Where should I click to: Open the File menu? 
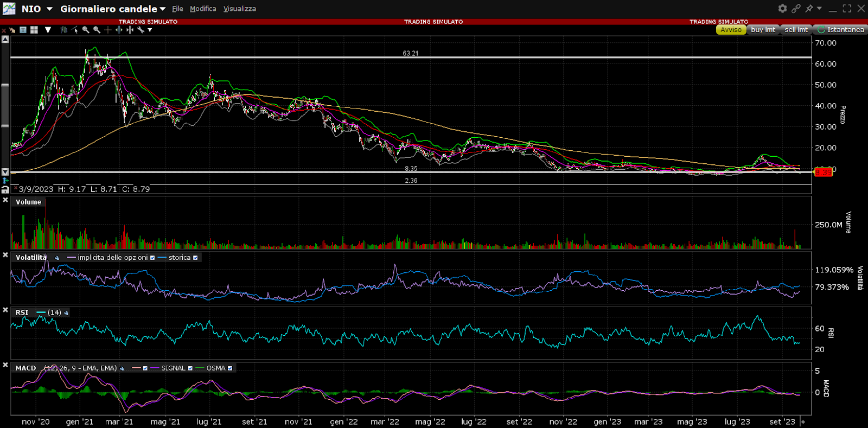177,9
